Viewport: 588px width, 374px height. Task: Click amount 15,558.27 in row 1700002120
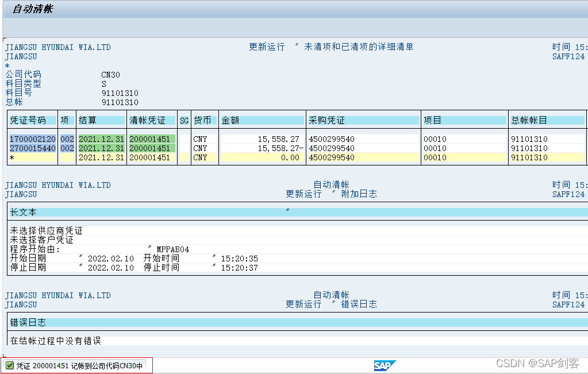[x=278, y=139]
